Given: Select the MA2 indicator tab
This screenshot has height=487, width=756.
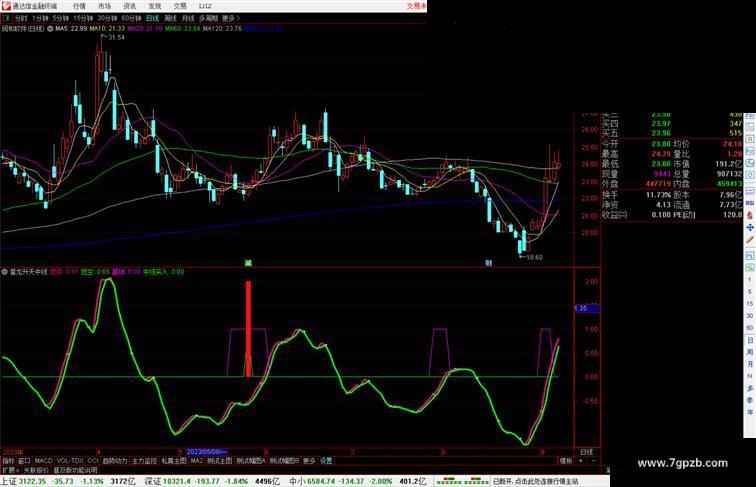Looking at the screenshot, I should 197,461.
